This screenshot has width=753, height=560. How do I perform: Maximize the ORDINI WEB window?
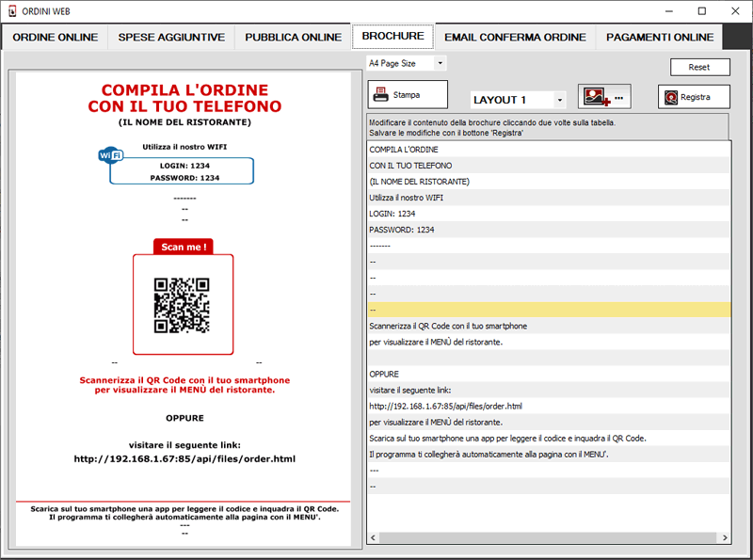(x=702, y=11)
